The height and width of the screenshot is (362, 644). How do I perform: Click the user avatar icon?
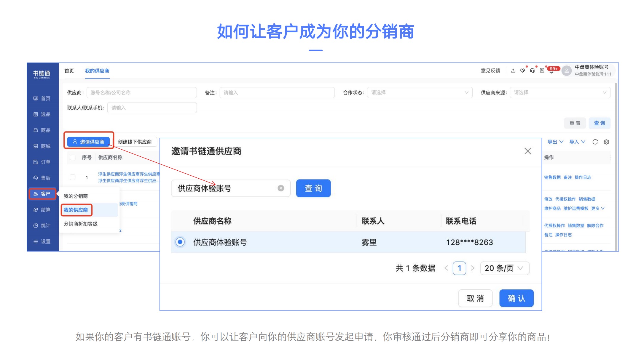tap(567, 71)
